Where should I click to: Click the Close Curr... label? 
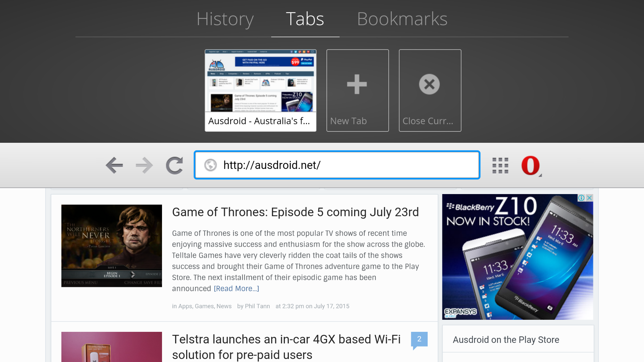[x=428, y=121]
